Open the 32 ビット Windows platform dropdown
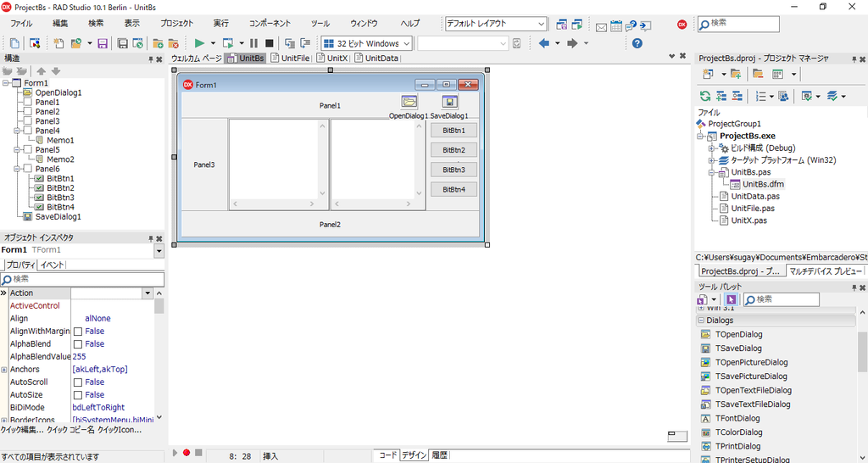The image size is (868, 463). (x=407, y=43)
